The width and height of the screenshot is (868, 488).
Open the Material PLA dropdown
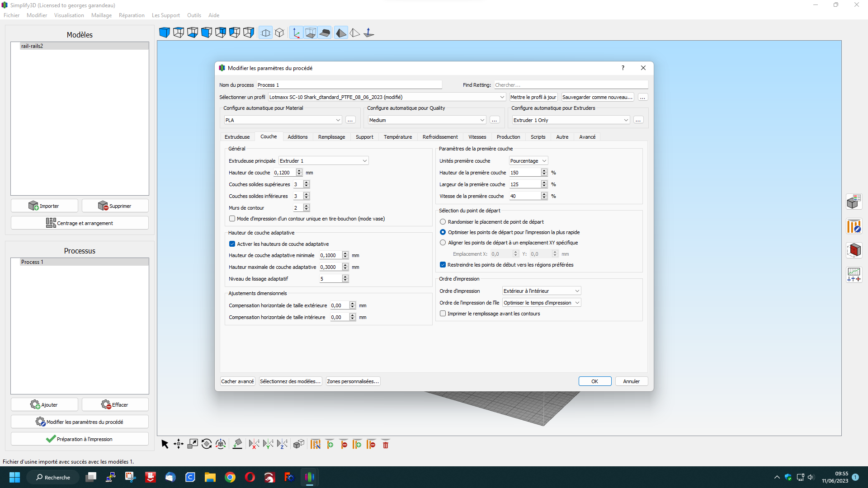tap(283, 120)
